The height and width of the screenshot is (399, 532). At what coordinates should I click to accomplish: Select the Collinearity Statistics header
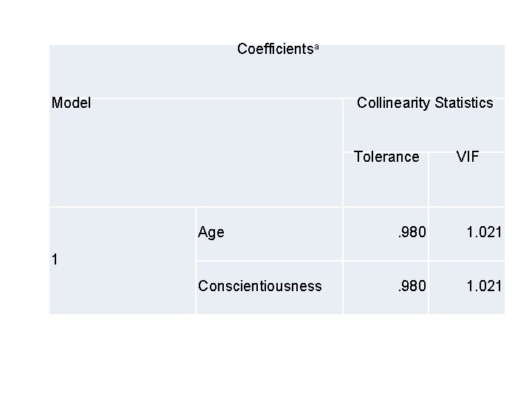(424, 103)
